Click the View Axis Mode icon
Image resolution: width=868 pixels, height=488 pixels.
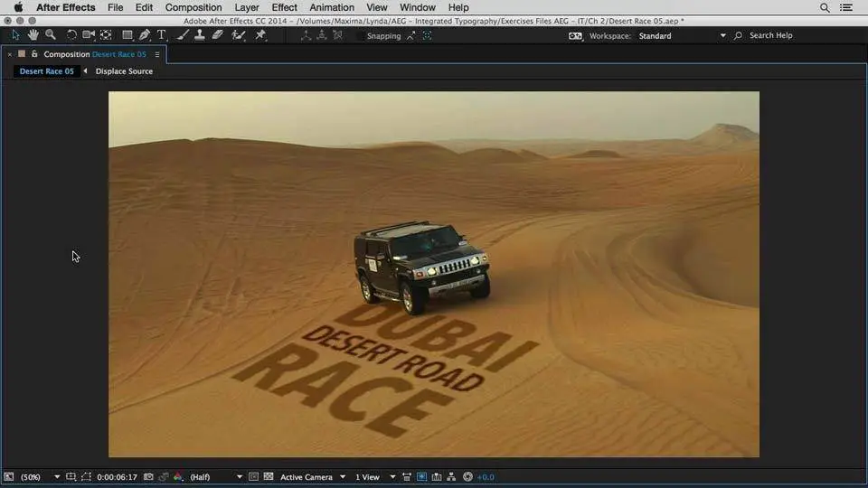tap(337, 35)
